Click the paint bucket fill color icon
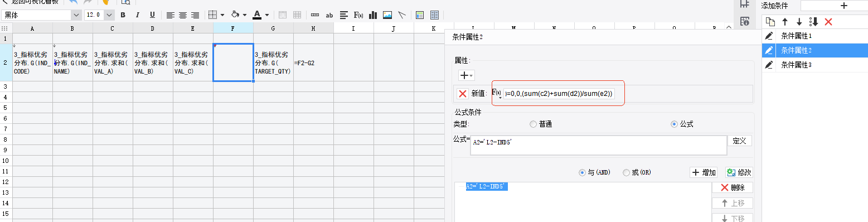Screen dimensions: 868x222 pyautogui.click(x=235, y=15)
